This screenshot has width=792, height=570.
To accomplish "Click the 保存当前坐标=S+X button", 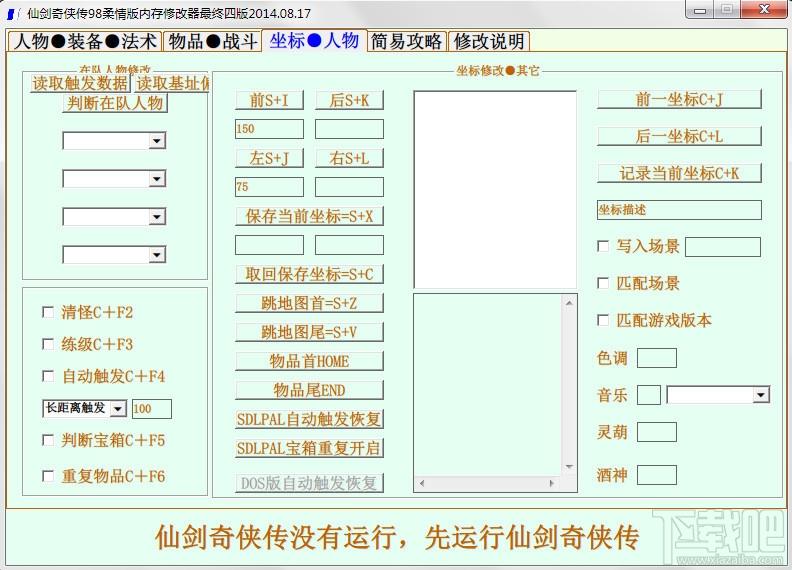I will pyautogui.click(x=309, y=216).
